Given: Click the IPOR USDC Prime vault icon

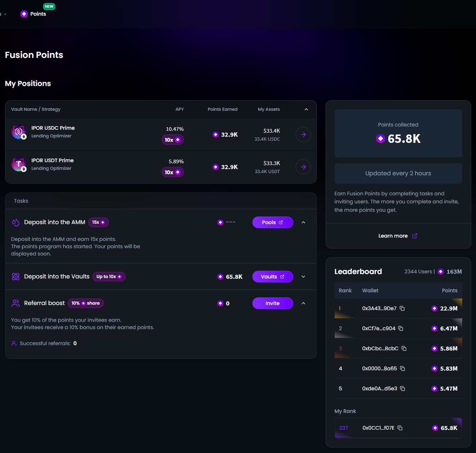Looking at the screenshot, I should pos(19,132).
